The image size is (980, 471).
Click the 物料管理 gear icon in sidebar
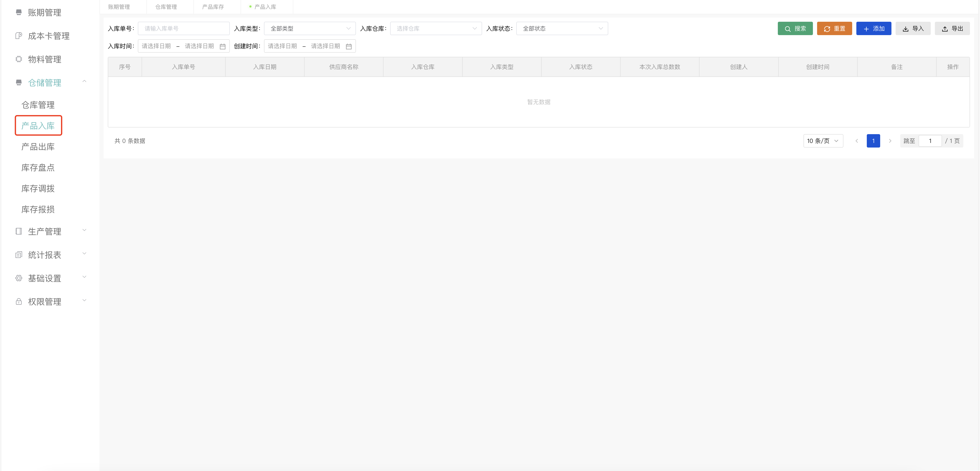tap(19, 59)
